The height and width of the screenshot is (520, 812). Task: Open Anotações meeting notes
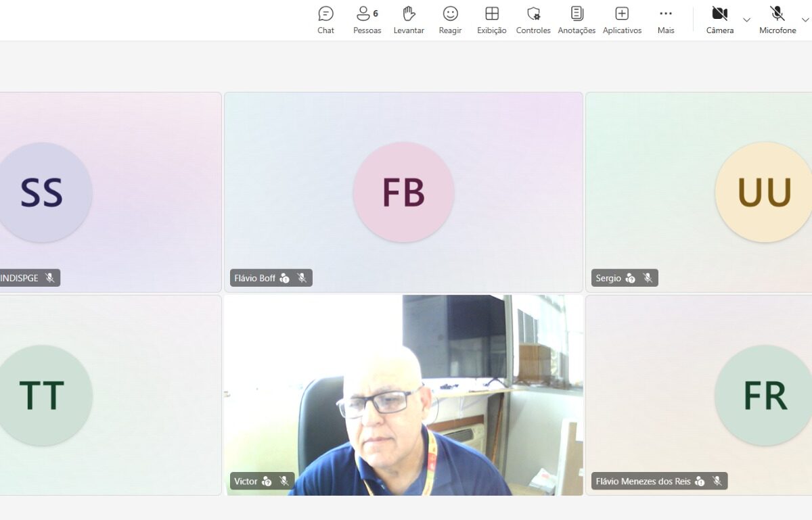point(577,20)
